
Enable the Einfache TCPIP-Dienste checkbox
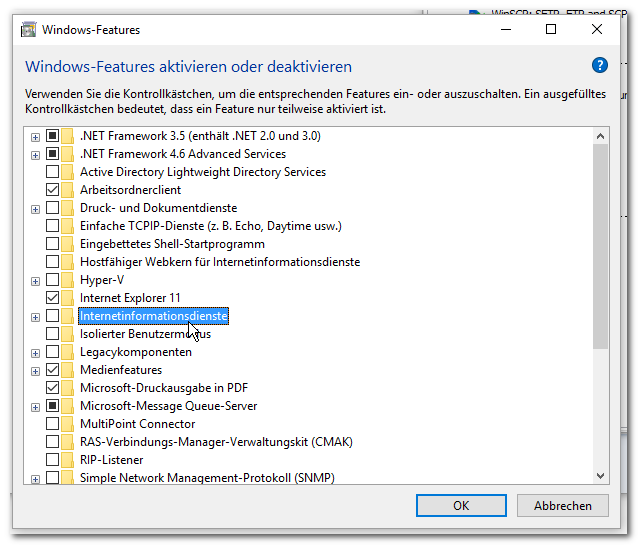point(52,225)
